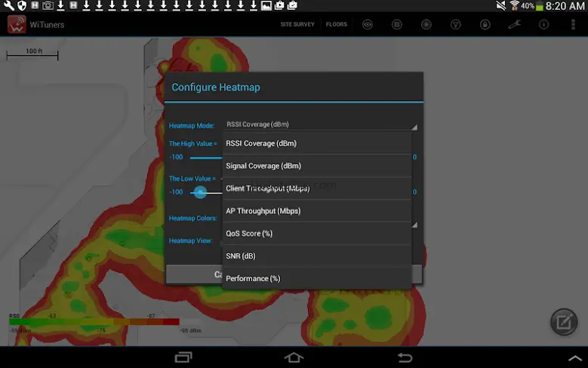Tap the muted sound status icon
The width and height of the screenshot is (588, 368).
coord(501,5)
